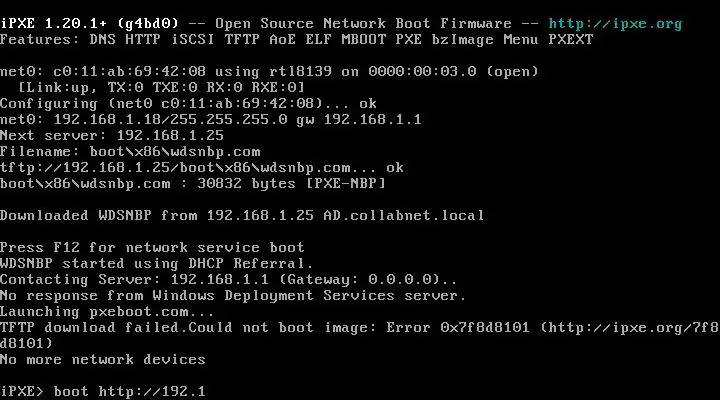The height and width of the screenshot is (400, 720).
Task: Click the Contacting Server: 192.168.1.1 line
Action: pos(220,279)
